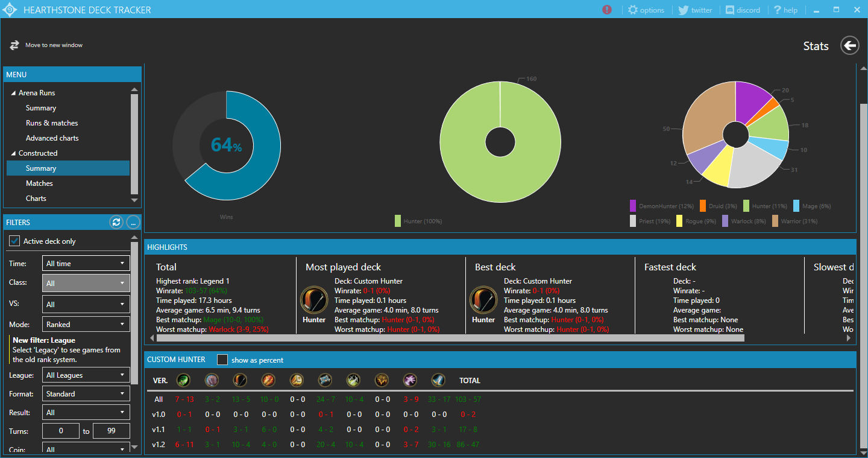The width and height of the screenshot is (868, 458).
Task: Click the Priest class icon in the table header
Action: point(325,380)
